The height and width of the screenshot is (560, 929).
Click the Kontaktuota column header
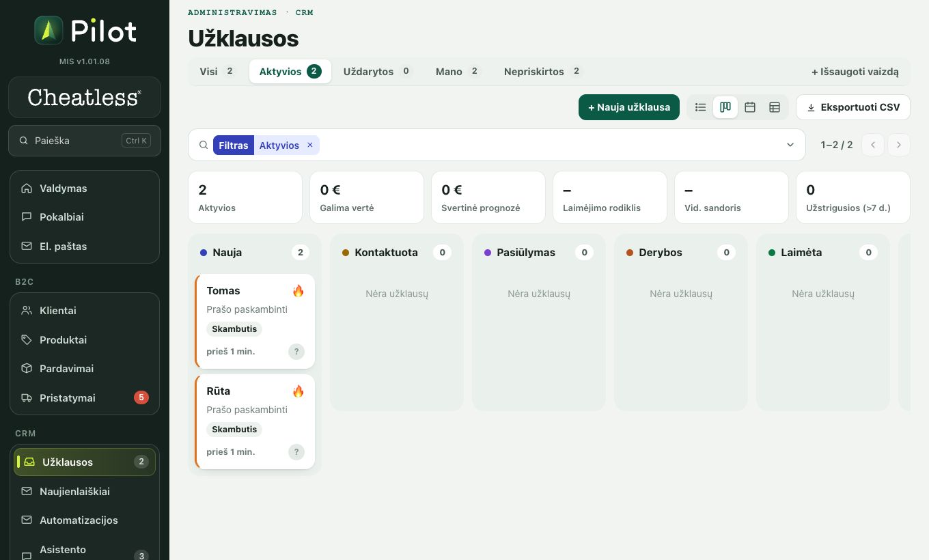click(x=397, y=253)
